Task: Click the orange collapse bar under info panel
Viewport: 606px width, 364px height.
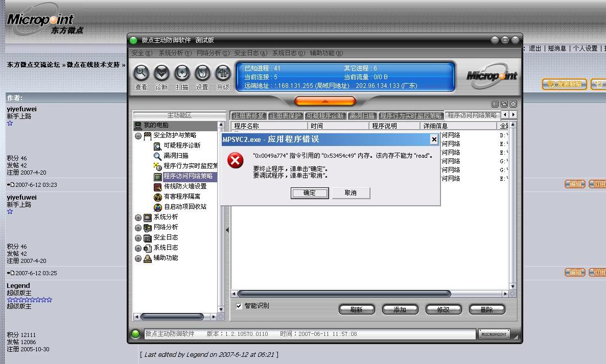Action: coord(325,101)
